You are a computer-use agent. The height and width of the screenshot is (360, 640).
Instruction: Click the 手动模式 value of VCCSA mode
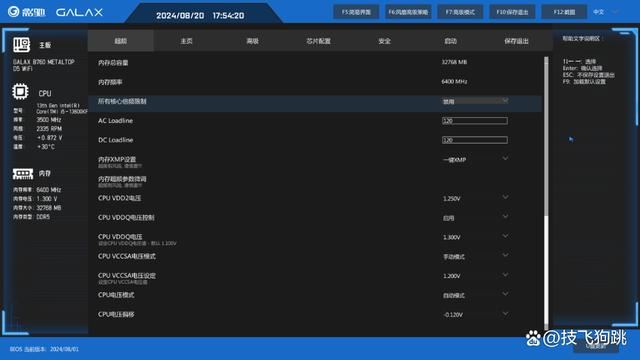coord(454,257)
